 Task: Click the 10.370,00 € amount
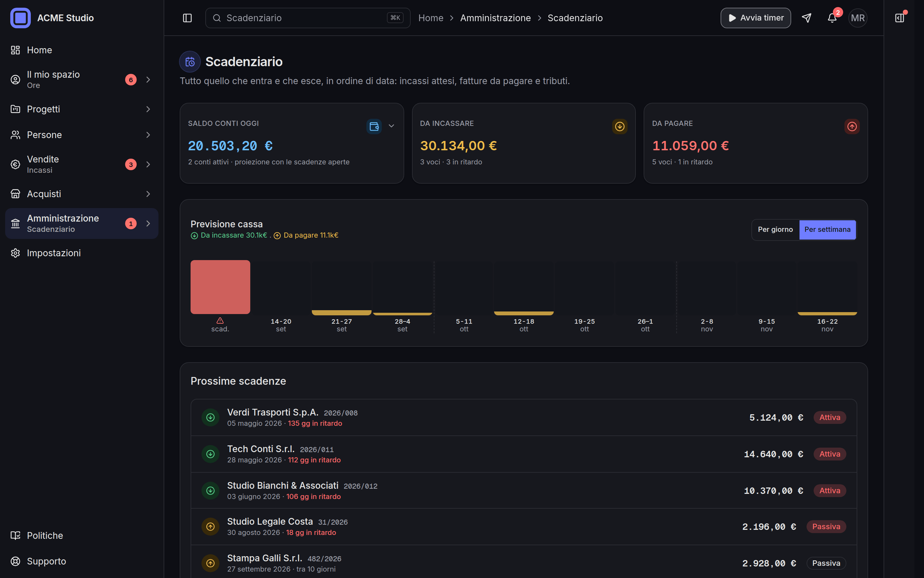click(x=773, y=491)
